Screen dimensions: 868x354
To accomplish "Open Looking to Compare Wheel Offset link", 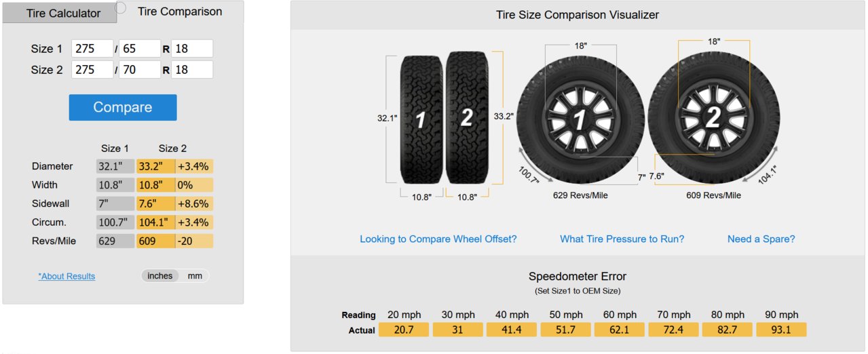I will click(x=438, y=239).
